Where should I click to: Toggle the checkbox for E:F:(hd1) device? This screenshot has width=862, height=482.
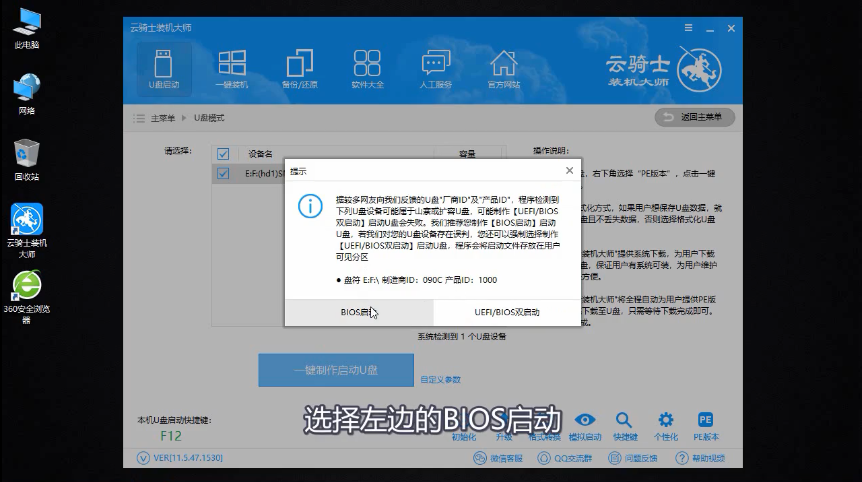[x=223, y=174]
